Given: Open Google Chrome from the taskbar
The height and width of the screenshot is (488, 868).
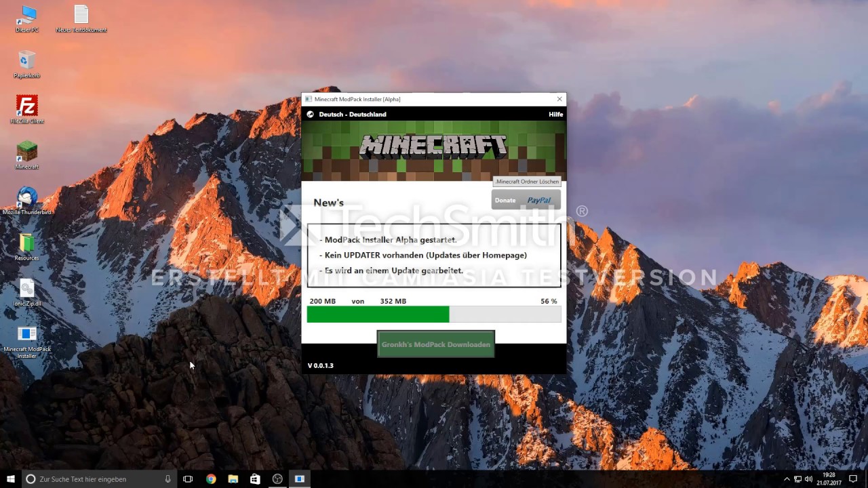Looking at the screenshot, I should 211,479.
